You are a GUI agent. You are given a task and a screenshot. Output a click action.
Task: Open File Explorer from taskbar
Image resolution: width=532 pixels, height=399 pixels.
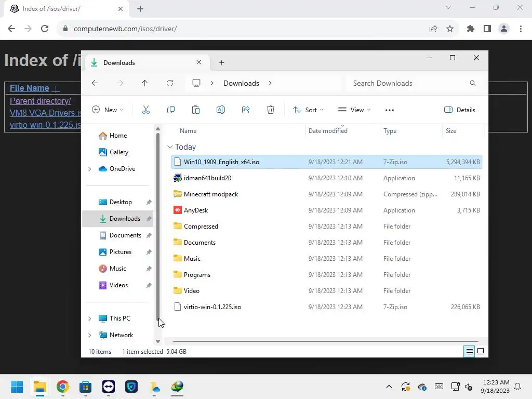pyautogui.click(x=39, y=387)
